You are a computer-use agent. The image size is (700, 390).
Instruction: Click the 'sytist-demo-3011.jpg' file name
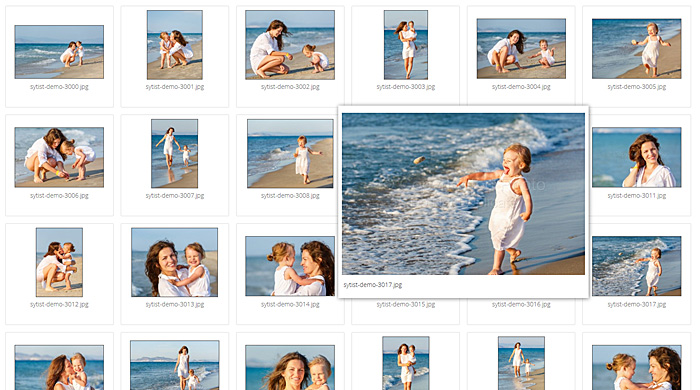click(637, 195)
